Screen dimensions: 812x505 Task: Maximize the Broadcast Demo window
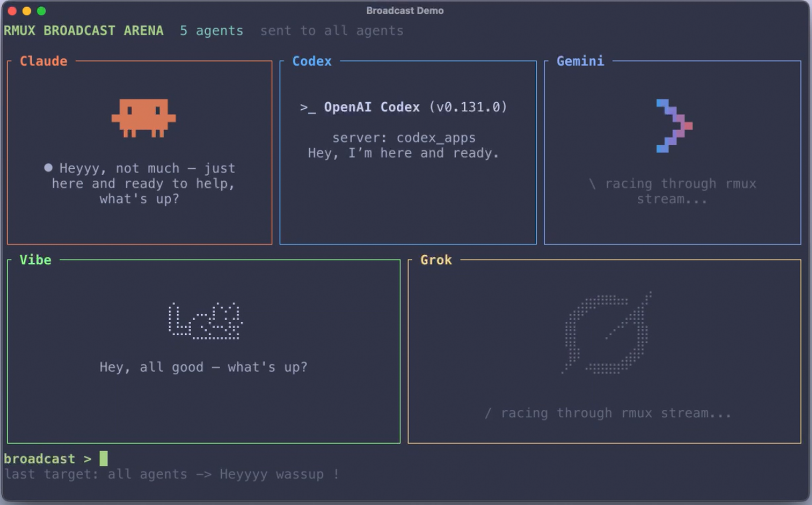tap(41, 11)
